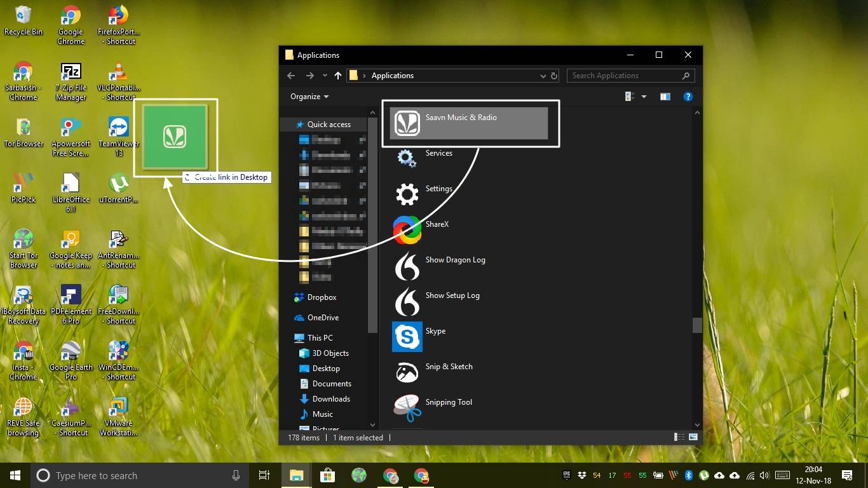Select the Sarbasish - Chrome desktop shortcut

tap(24, 81)
